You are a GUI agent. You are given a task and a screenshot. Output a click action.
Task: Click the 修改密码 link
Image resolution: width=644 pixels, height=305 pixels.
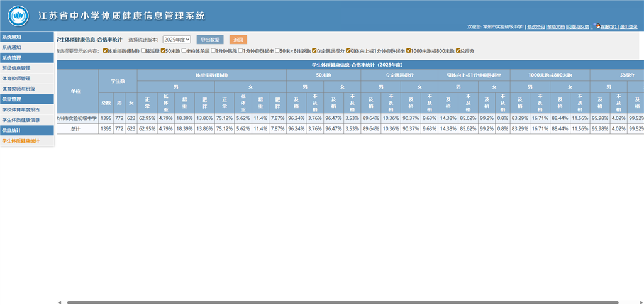[535, 27]
